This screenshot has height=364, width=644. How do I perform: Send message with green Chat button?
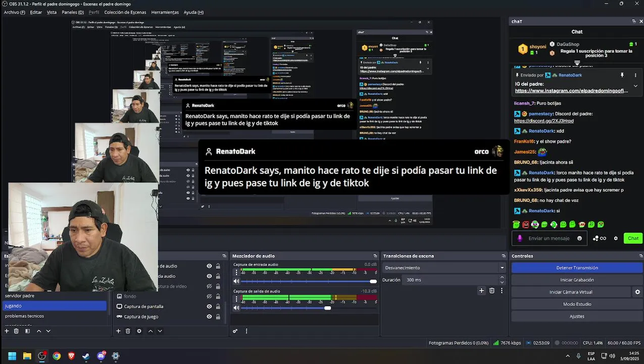coord(633,239)
